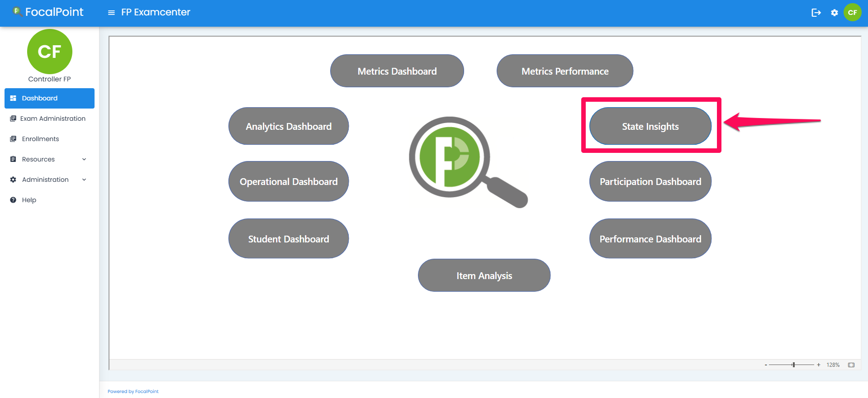
Task: Click the small CF avatar in header
Action: [853, 12]
